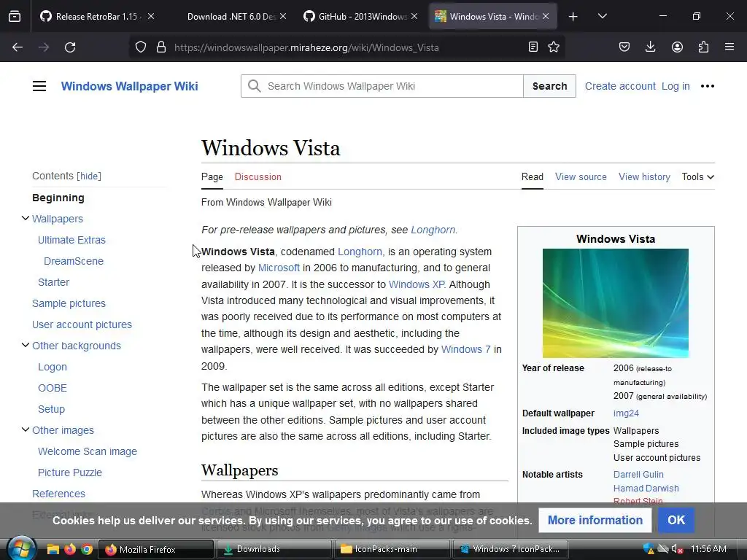Open the Firefox downloads panel
This screenshot has width=747, height=560.
[650, 47]
